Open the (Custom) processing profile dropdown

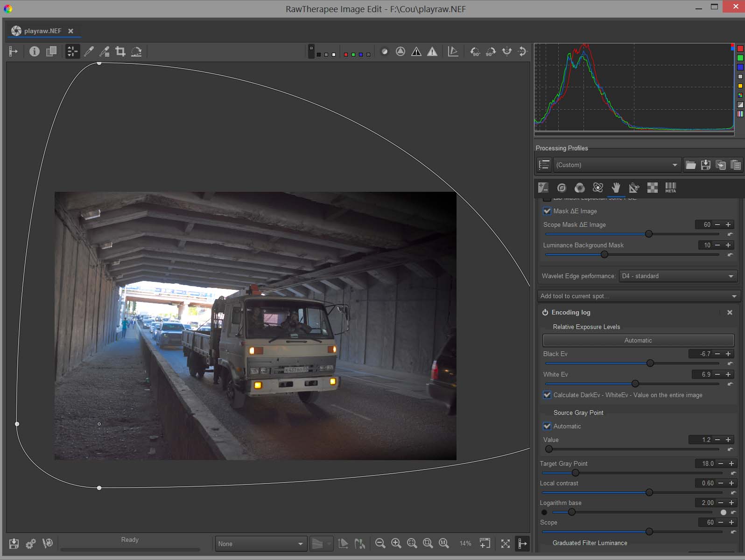[616, 165]
